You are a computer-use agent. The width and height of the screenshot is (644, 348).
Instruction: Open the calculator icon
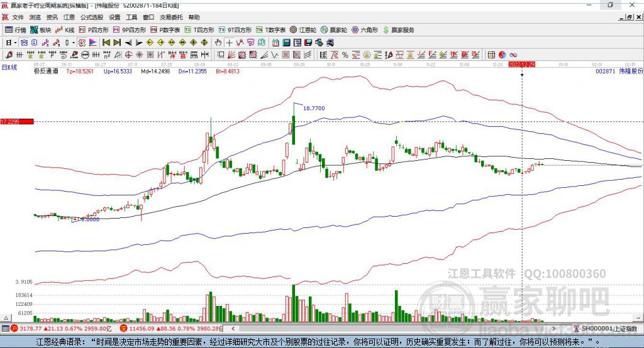click(286, 43)
